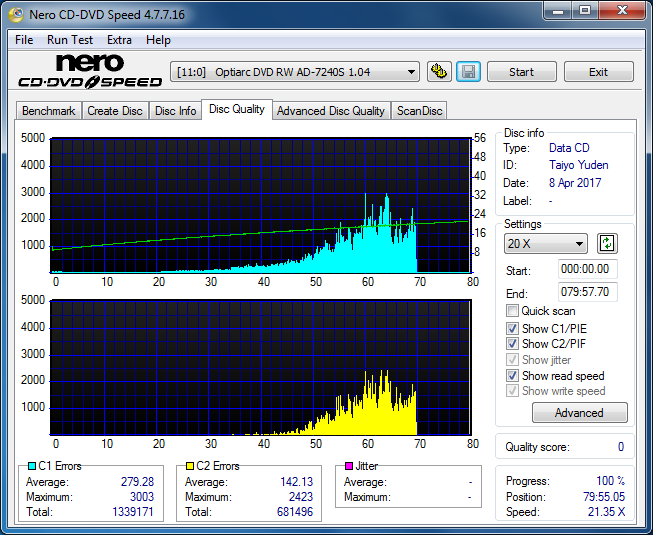Click the Start time field 000:00.00
Viewport: 653px width, 535px height.
(588, 269)
